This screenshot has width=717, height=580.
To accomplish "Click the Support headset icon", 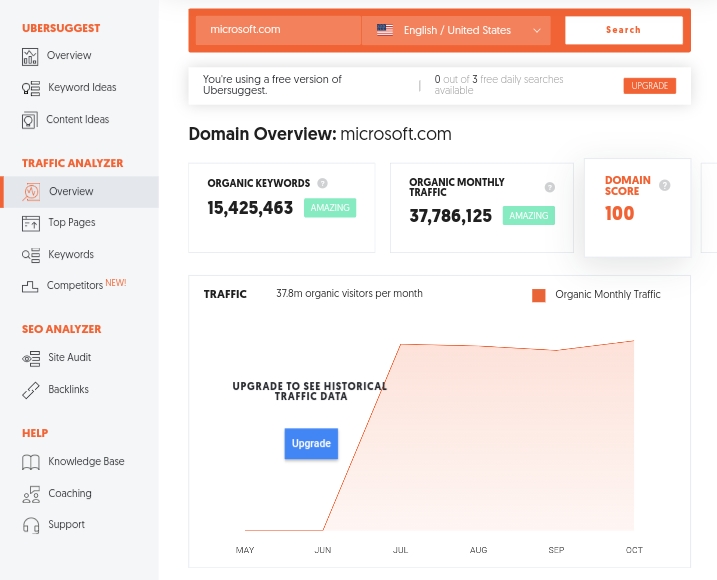I will coord(31,525).
